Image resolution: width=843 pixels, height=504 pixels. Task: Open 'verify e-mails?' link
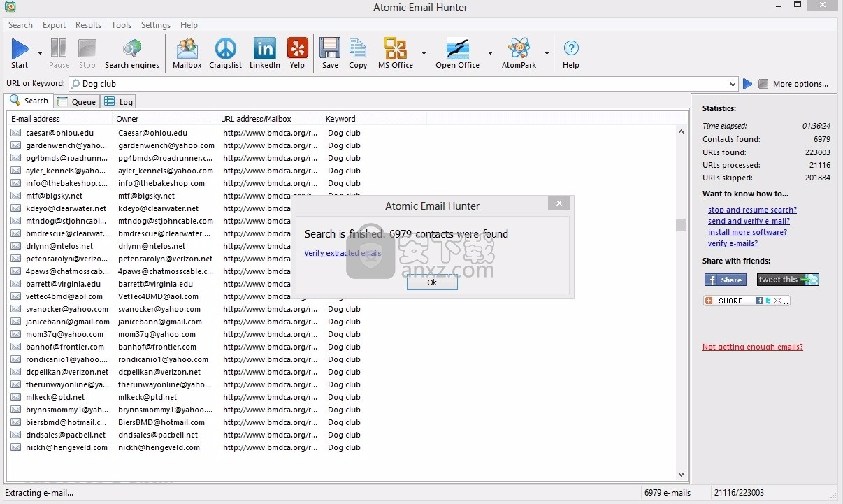click(733, 243)
